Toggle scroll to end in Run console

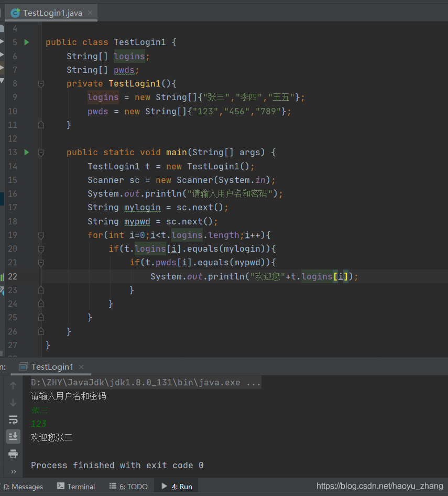[13, 437]
